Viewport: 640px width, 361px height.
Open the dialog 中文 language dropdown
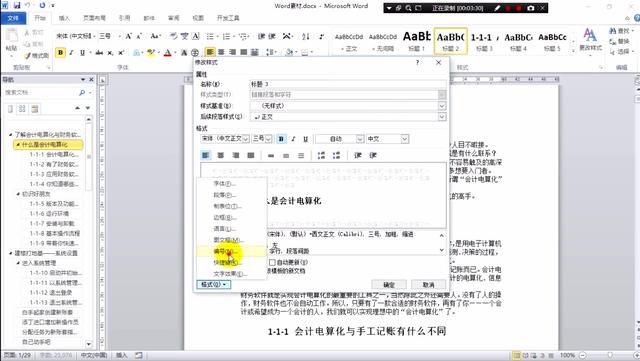pyautogui.click(x=404, y=139)
